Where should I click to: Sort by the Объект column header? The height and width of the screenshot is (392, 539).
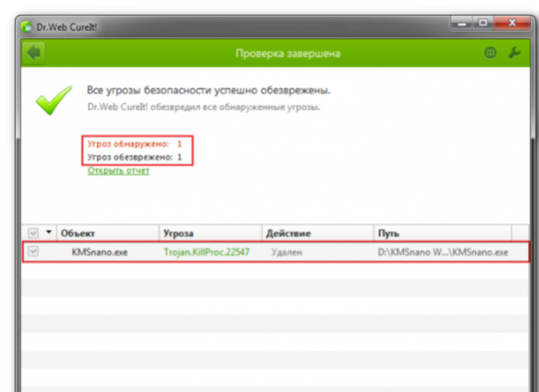[108, 233]
